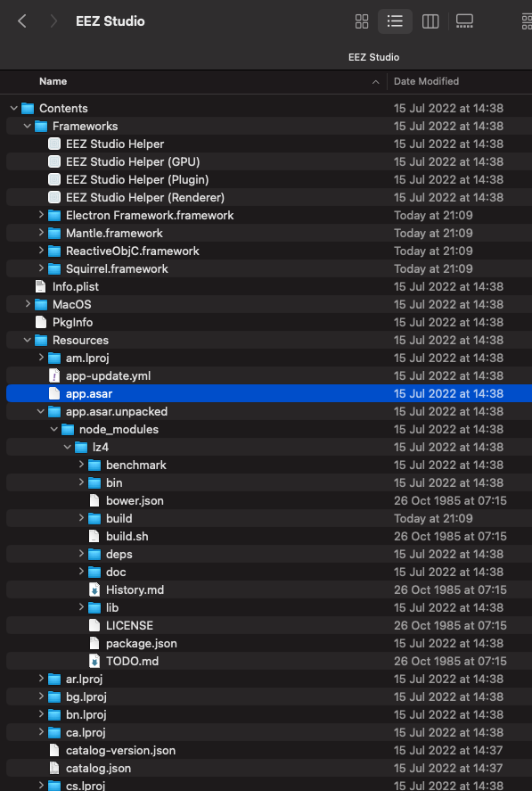Screen dimensions: 532x791
Task: Expand the MacOS folder
Action: click(x=28, y=304)
